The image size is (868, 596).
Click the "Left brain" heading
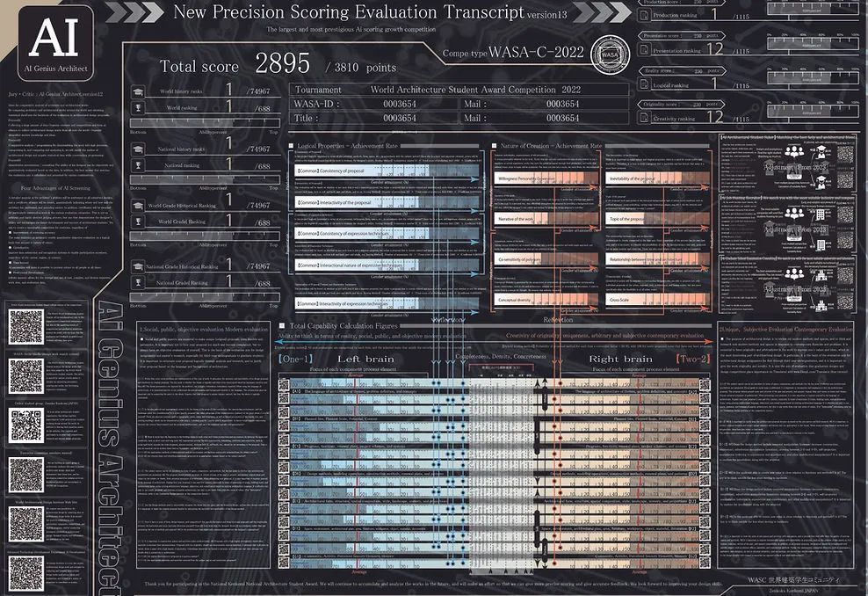(x=365, y=359)
